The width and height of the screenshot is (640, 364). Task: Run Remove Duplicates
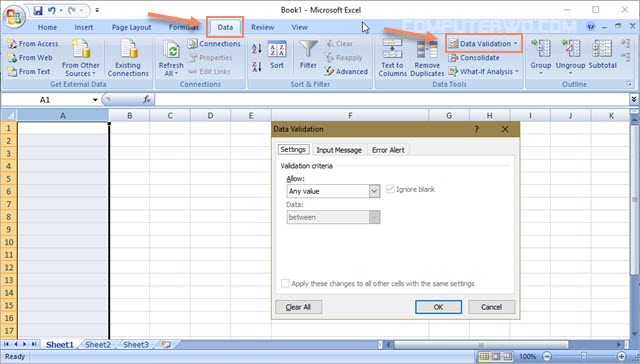click(x=427, y=58)
